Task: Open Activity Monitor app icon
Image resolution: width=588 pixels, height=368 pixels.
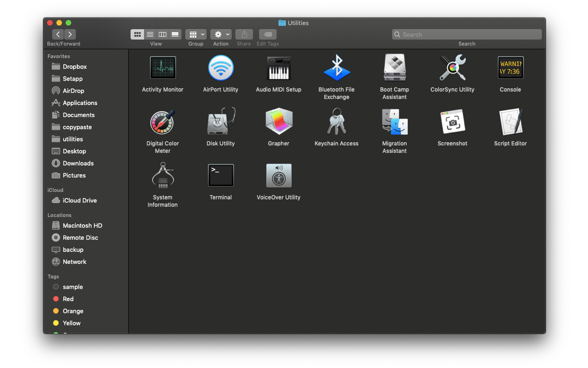Action: (x=162, y=68)
